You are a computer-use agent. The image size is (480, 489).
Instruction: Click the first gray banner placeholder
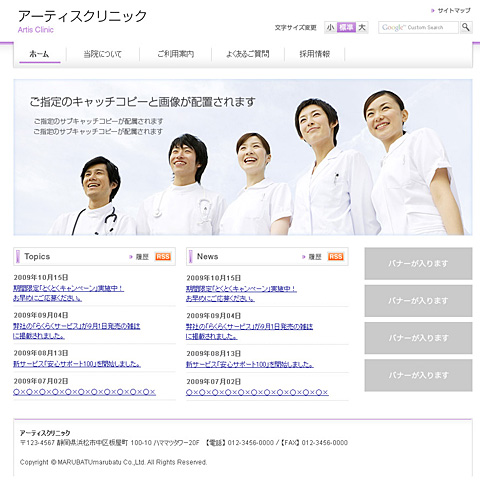click(418, 263)
